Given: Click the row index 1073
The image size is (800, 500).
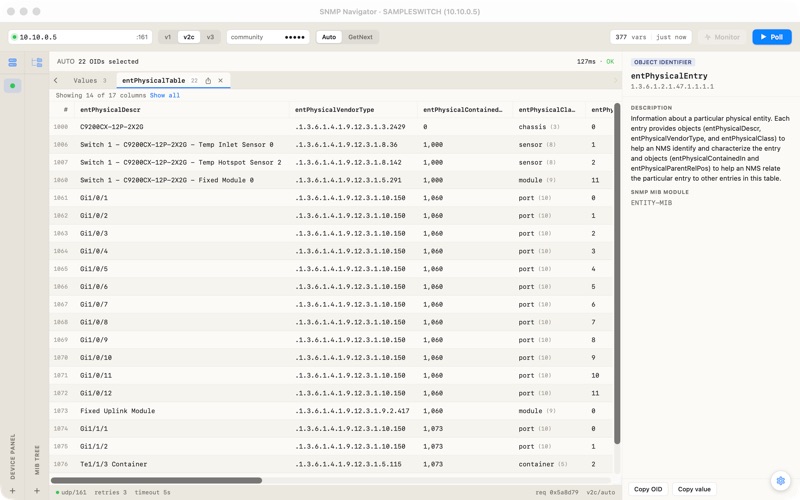Looking at the screenshot, I should click(x=61, y=411).
